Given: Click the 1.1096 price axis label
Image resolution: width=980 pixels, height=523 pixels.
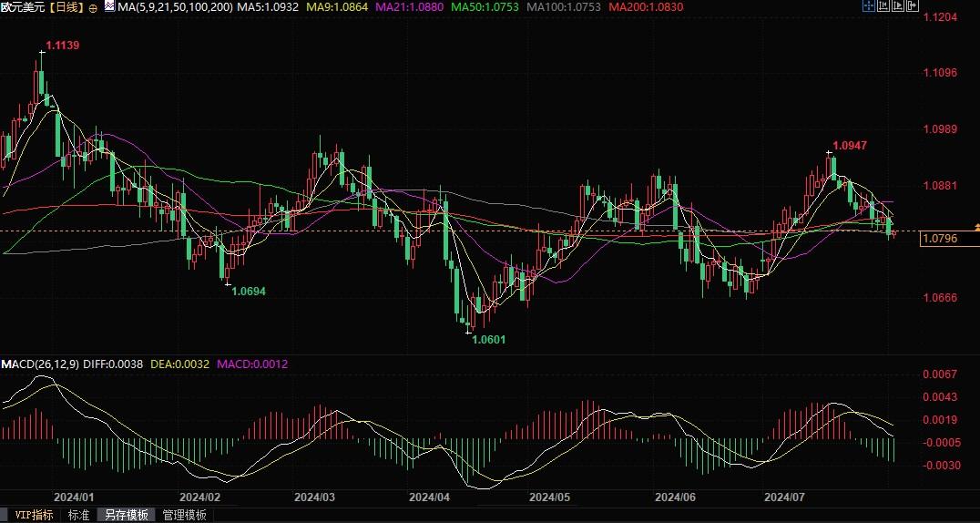Looking at the screenshot, I should click(940, 73).
